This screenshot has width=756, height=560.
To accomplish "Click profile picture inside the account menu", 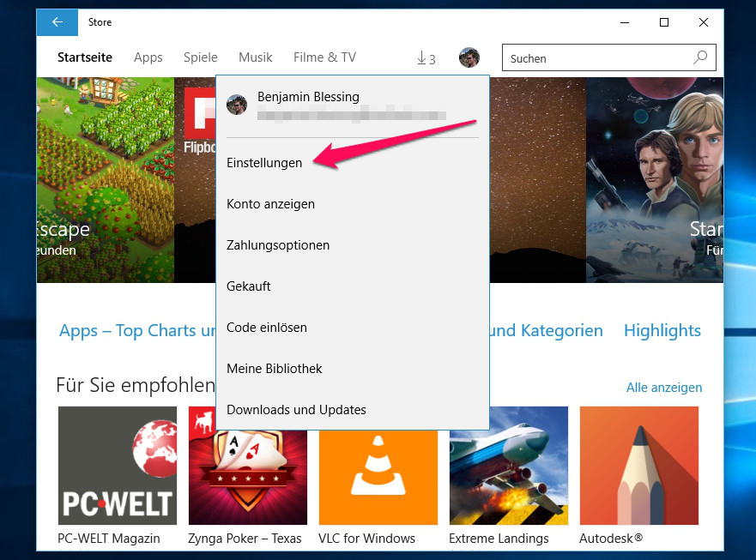I will tap(237, 105).
